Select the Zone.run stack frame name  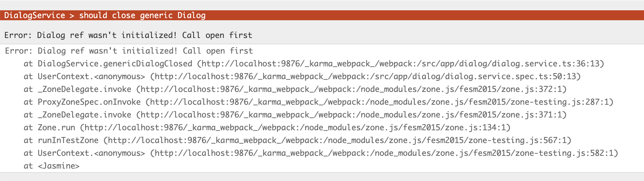tap(56, 127)
